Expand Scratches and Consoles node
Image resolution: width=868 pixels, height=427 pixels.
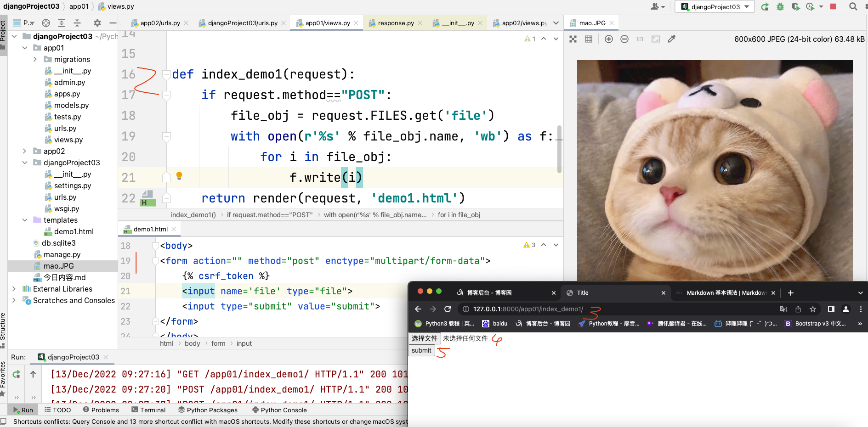pyautogui.click(x=14, y=300)
